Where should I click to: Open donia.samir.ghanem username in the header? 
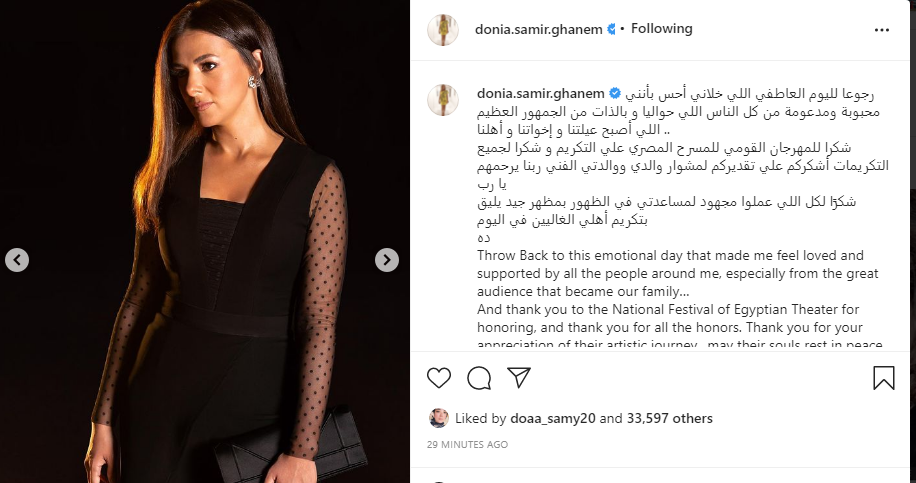click(539, 29)
